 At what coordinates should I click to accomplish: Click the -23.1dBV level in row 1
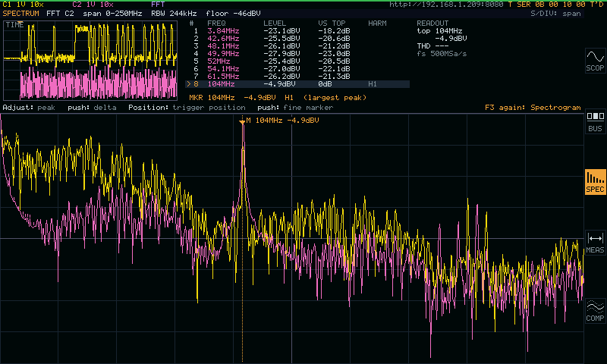pos(281,31)
